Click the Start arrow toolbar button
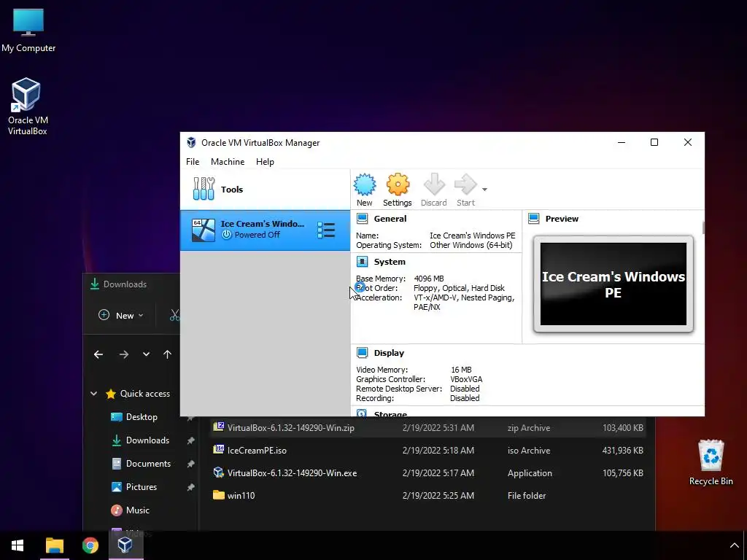 pyautogui.click(x=465, y=190)
